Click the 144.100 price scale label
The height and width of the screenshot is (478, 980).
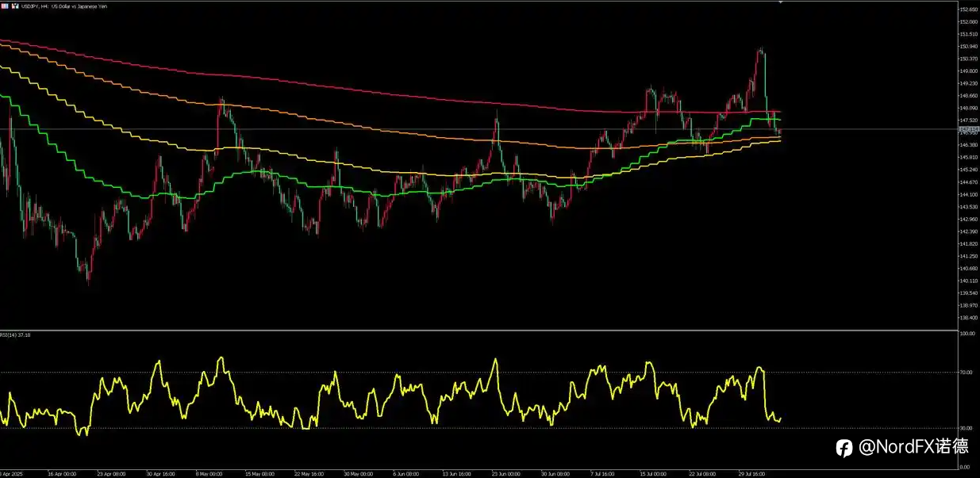pyautogui.click(x=968, y=195)
